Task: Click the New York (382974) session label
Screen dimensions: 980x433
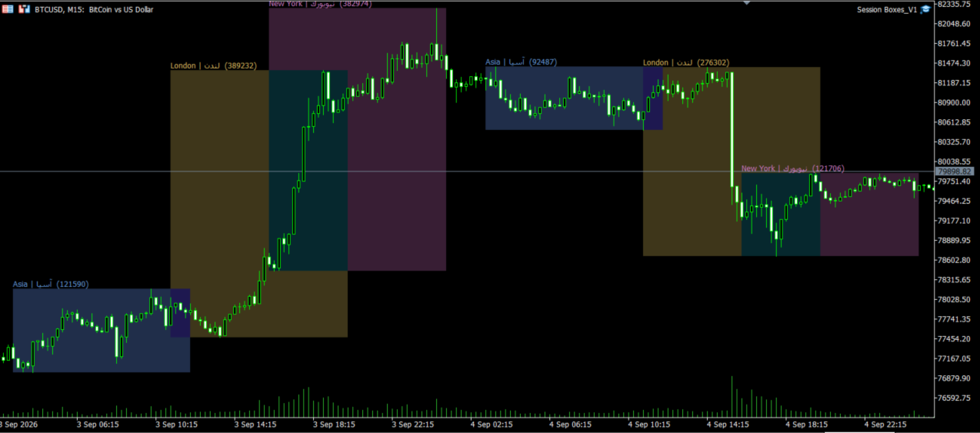Action: point(320,4)
